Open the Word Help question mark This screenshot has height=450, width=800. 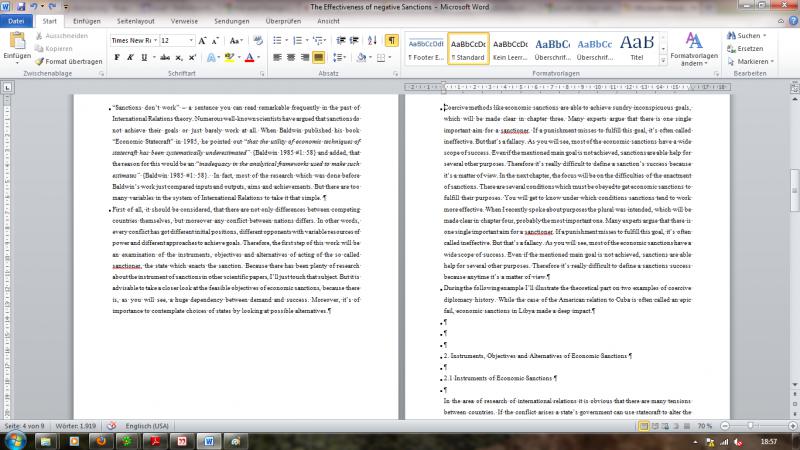tap(789, 20)
